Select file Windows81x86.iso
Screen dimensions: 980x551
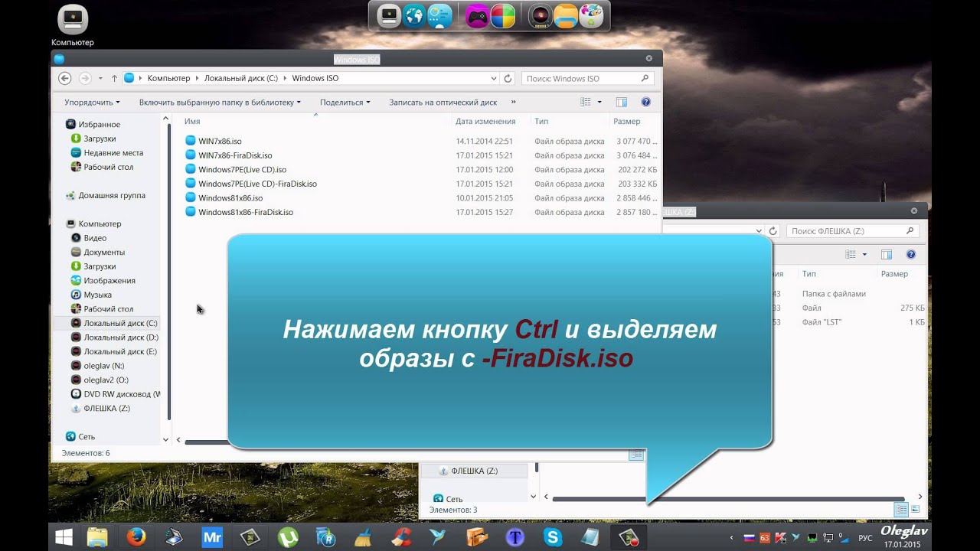point(230,197)
